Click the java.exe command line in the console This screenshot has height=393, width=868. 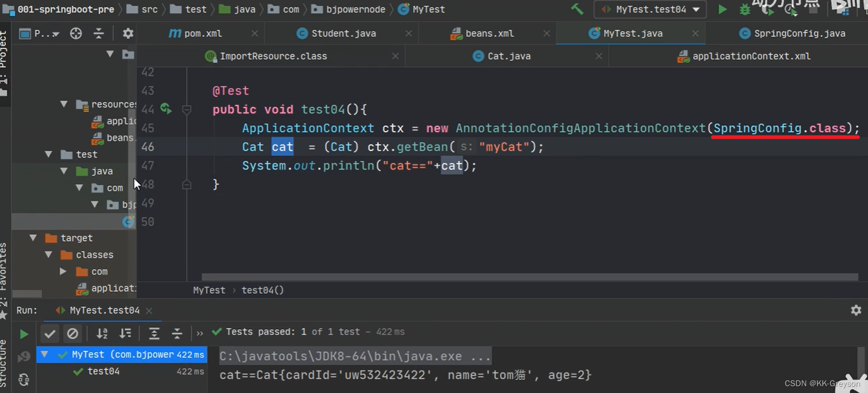[x=355, y=356]
